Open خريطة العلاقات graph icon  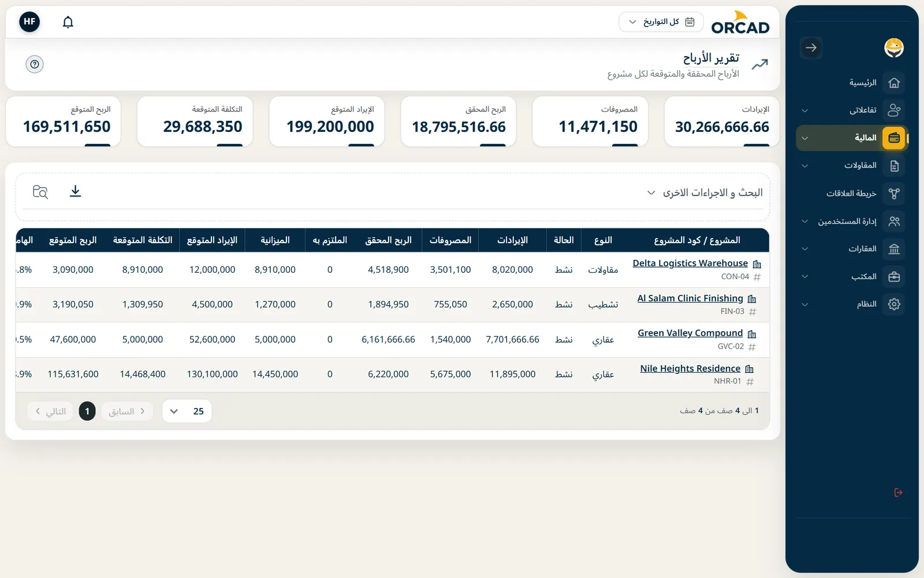(x=894, y=194)
